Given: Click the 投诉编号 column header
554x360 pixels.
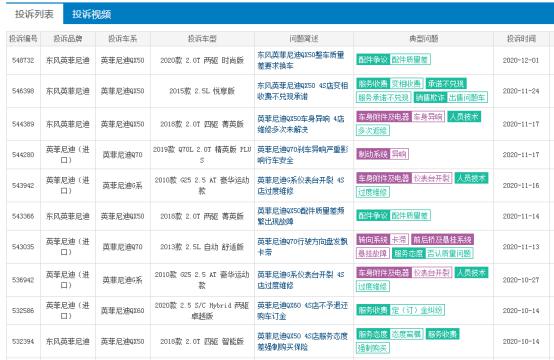Looking at the screenshot, I should (x=23, y=39).
